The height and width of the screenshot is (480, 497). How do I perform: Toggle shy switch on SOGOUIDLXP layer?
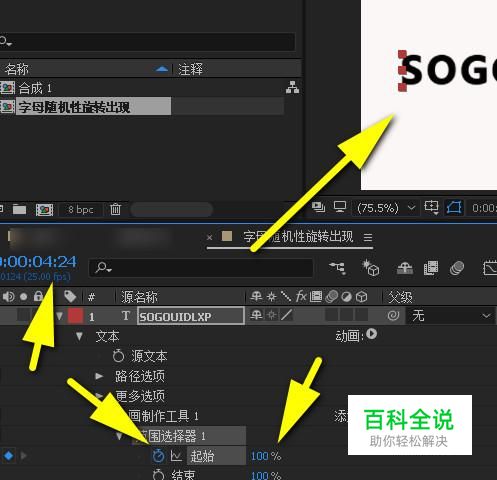tap(256, 315)
